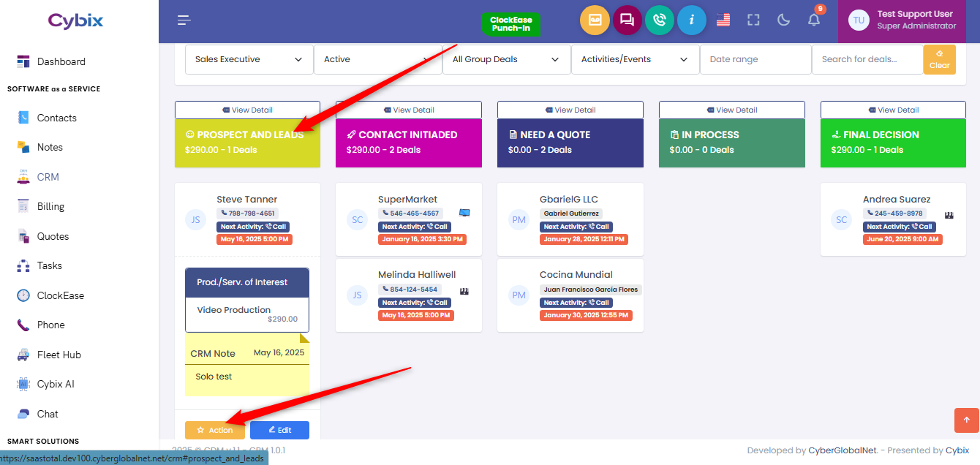View Detail for Final Decision stage
This screenshot has height=465, width=980.
point(894,110)
